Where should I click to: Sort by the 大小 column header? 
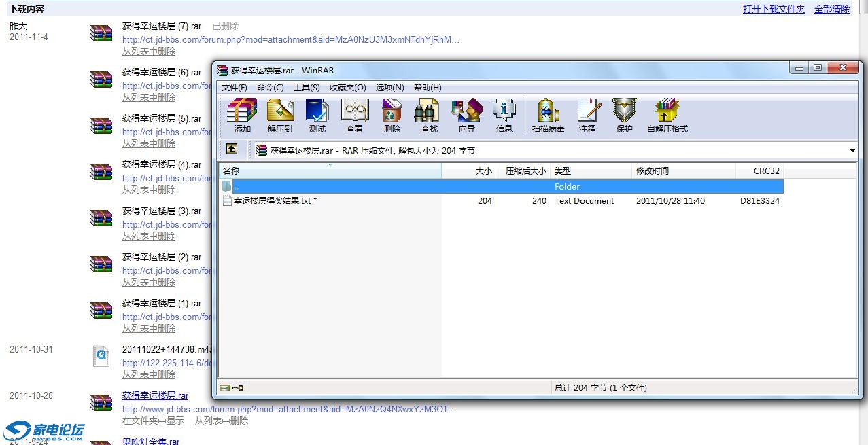click(470, 171)
